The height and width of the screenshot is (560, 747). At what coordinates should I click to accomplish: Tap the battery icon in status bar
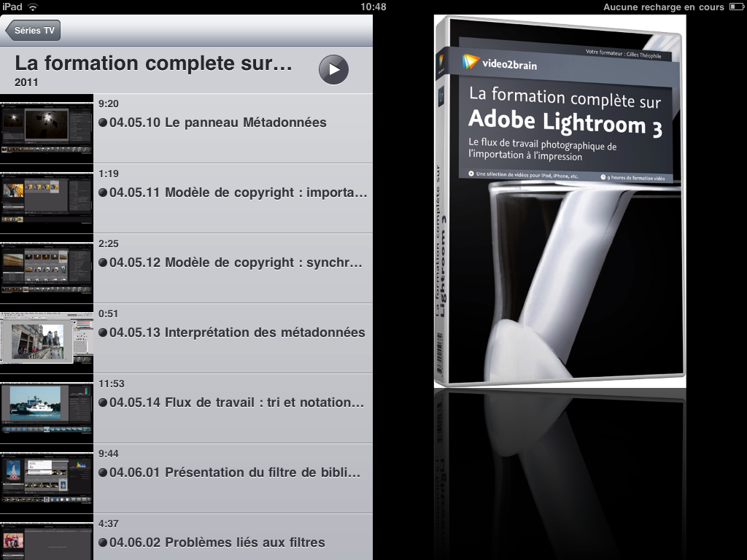736,7
